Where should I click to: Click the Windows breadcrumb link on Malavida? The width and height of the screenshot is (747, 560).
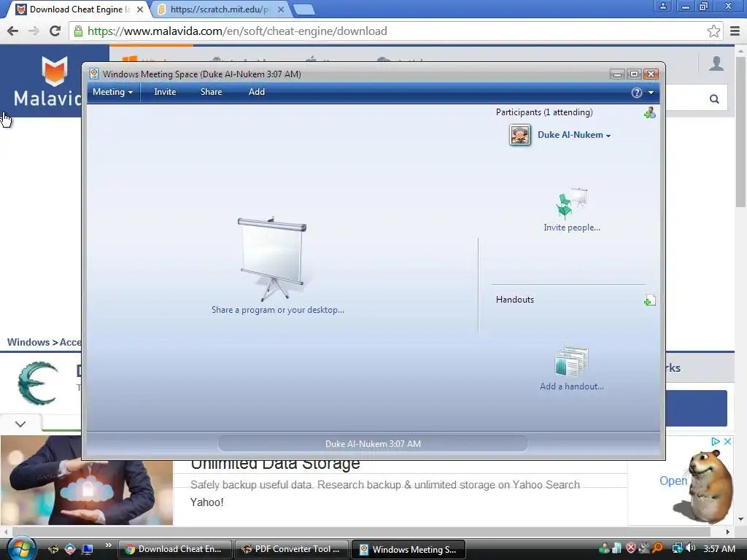pos(28,342)
